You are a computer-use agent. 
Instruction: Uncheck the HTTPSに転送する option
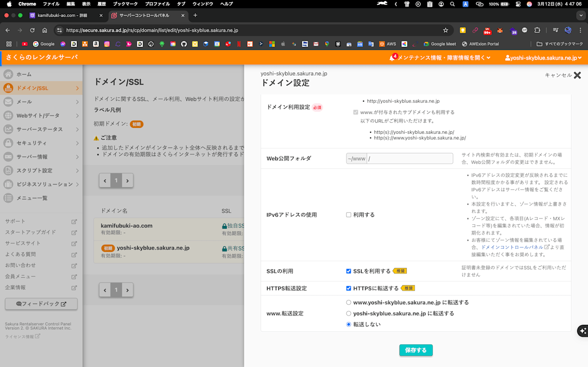(x=348, y=288)
